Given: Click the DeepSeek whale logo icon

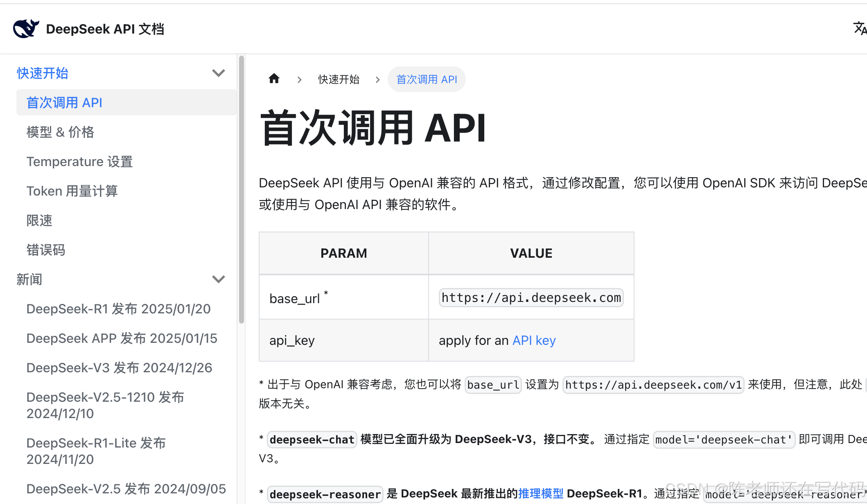Looking at the screenshot, I should [26, 29].
